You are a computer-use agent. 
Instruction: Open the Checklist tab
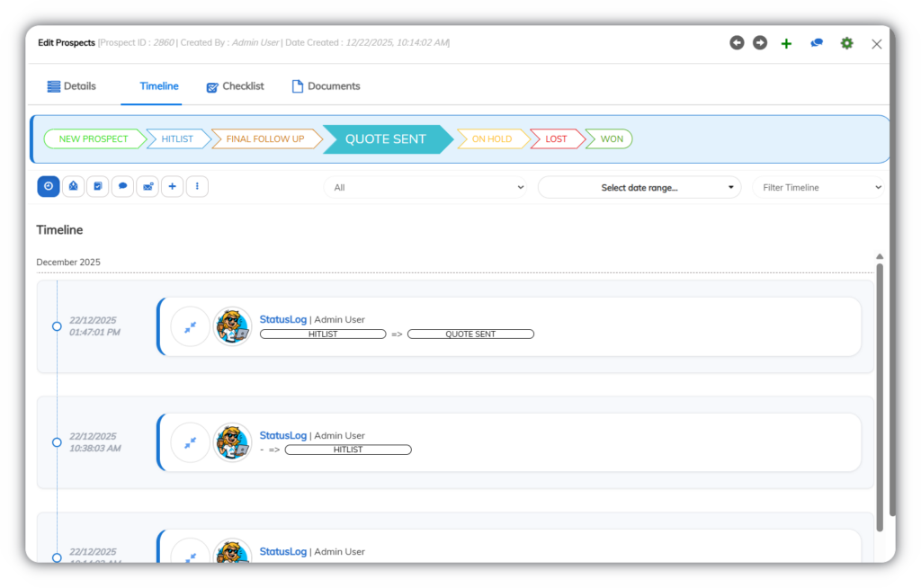(235, 86)
